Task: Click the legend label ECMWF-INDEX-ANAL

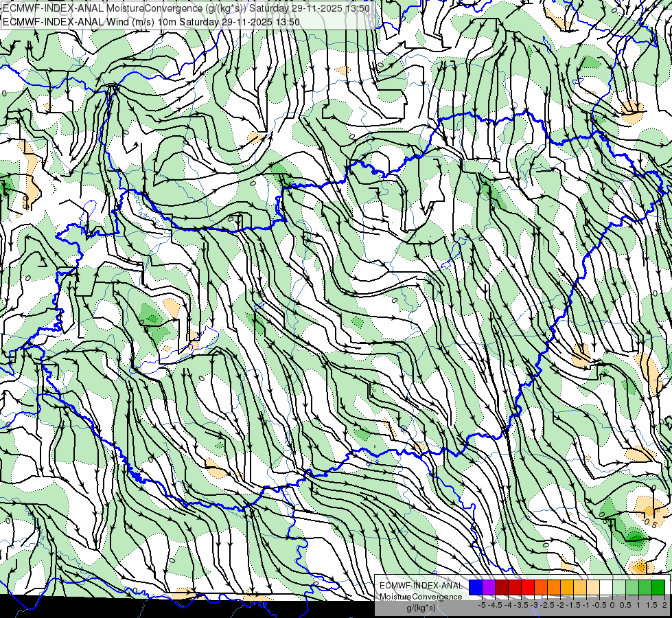Action: [x=421, y=586]
